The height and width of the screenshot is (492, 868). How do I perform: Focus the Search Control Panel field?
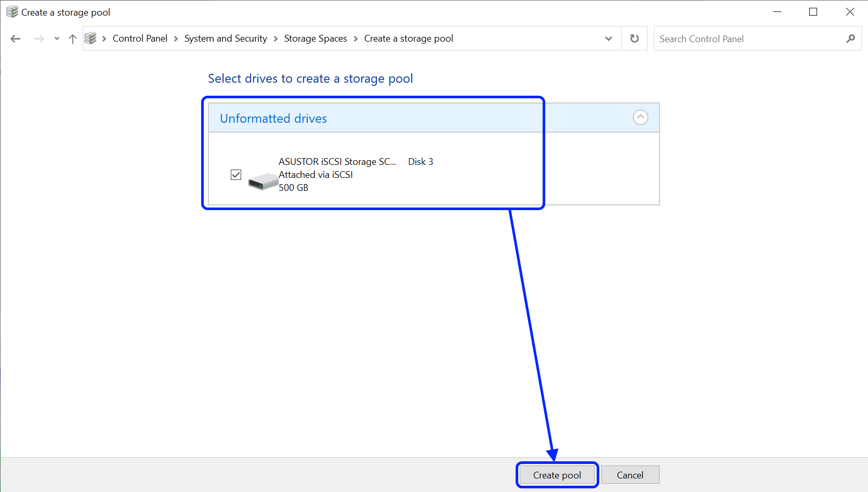(x=757, y=38)
